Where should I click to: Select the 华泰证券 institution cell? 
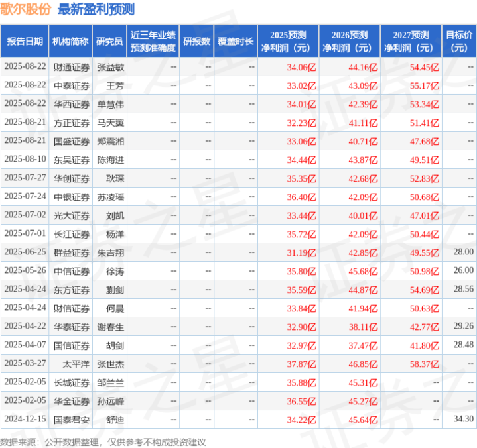(72, 327)
